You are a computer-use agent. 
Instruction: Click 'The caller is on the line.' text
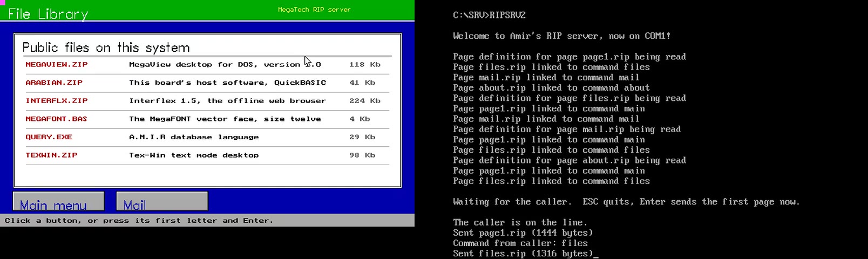tap(520, 222)
